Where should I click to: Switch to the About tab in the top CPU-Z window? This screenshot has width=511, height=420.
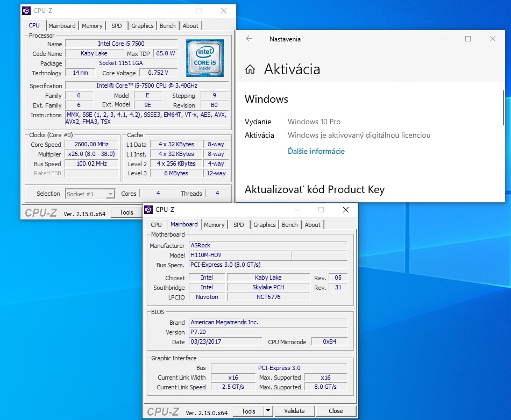point(190,26)
